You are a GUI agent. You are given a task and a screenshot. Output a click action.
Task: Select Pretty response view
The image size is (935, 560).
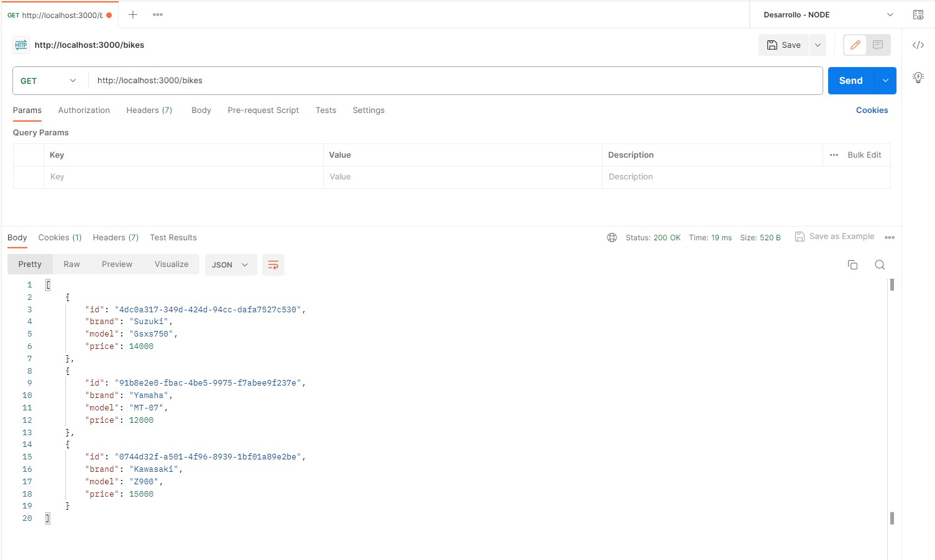pyautogui.click(x=30, y=264)
